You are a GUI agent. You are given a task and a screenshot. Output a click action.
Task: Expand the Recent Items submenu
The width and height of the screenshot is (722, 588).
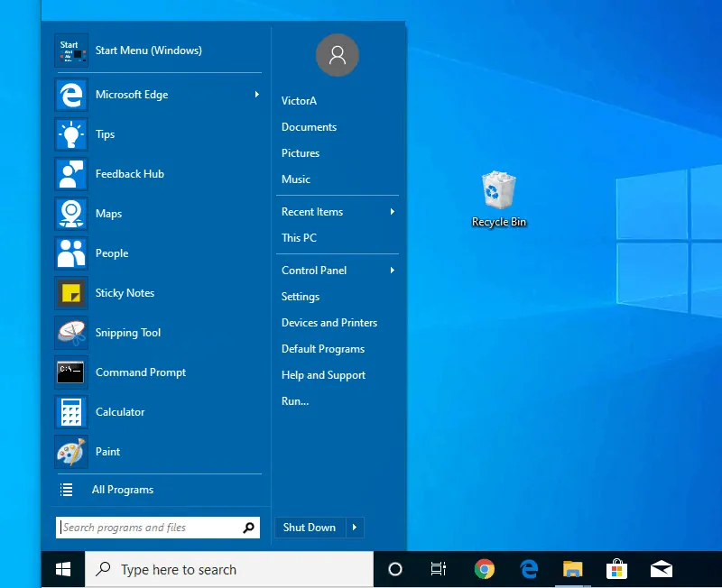click(390, 212)
